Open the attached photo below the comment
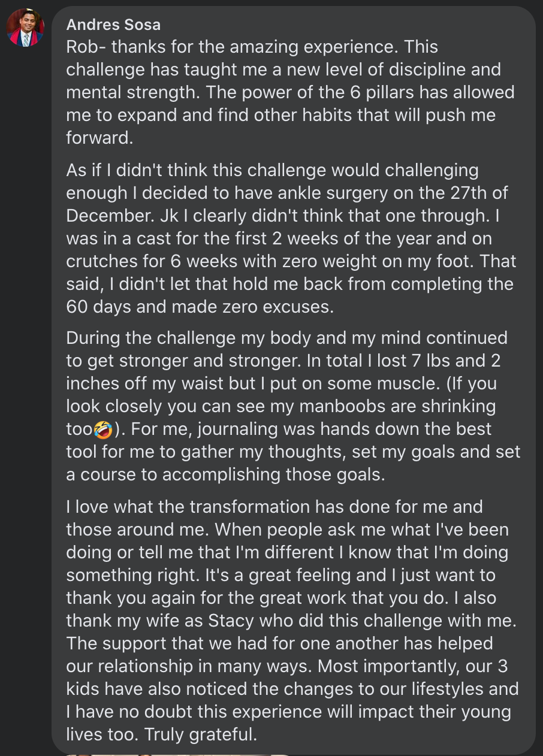Image resolution: width=543 pixels, height=756 pixels. coord(180,754)
